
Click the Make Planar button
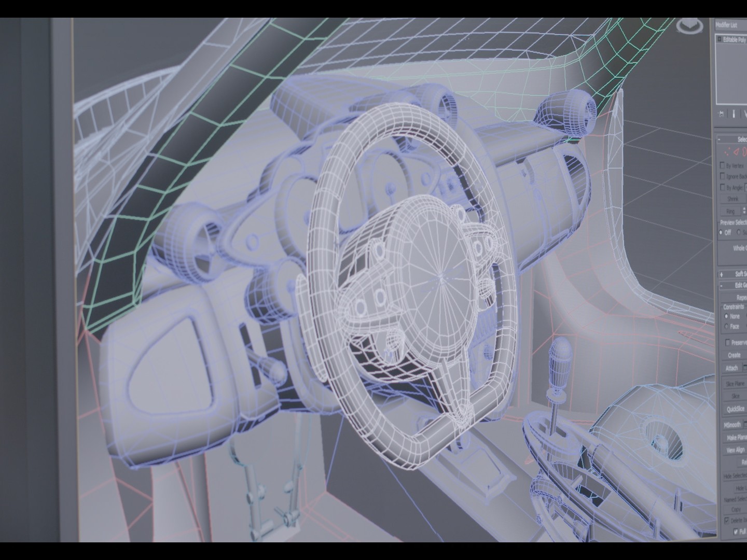(x=735, y=438)
